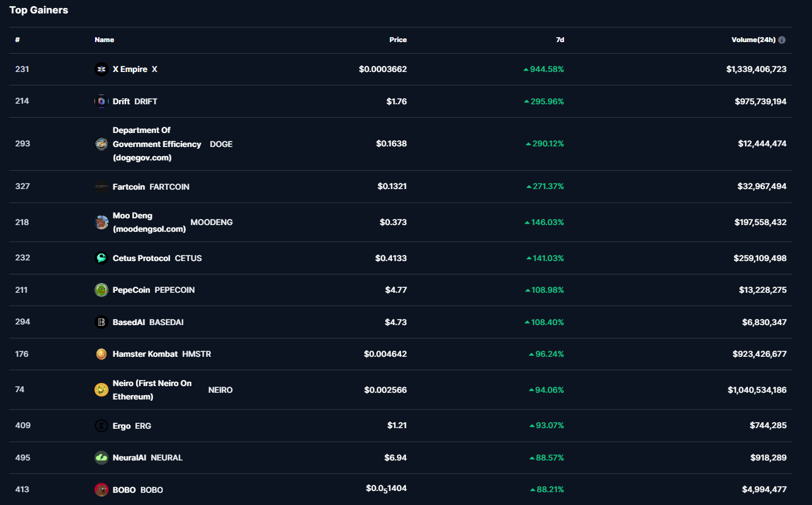Open Neiro (First Neiro On Ethereum) link

click(x=152, y=390)
